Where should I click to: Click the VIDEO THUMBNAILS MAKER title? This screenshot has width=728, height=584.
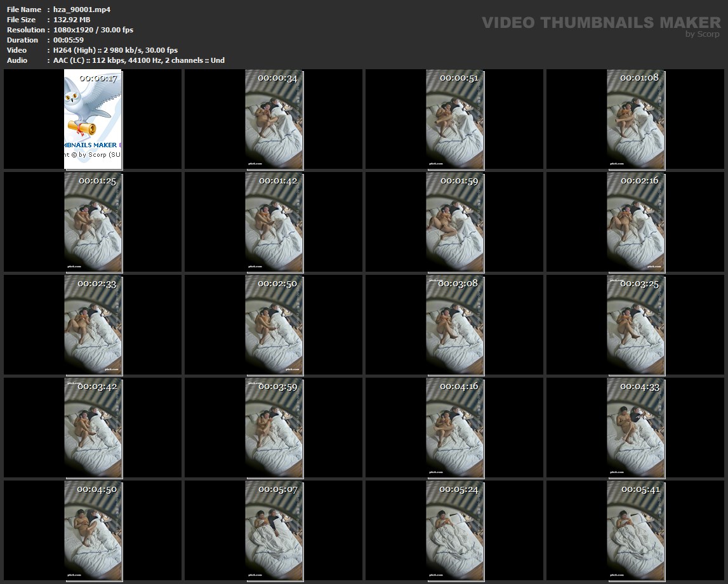click(600, 23)
